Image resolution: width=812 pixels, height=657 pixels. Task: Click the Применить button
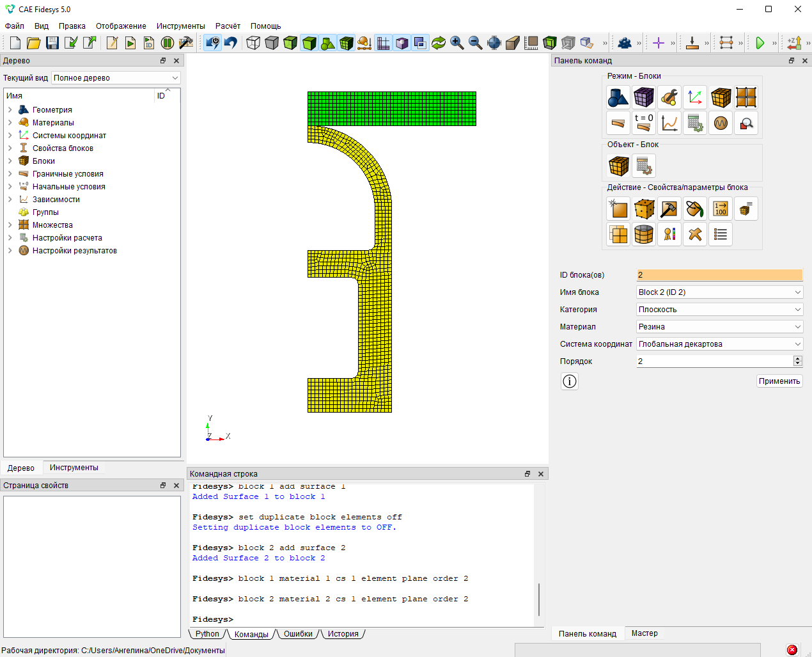(779, 381)
